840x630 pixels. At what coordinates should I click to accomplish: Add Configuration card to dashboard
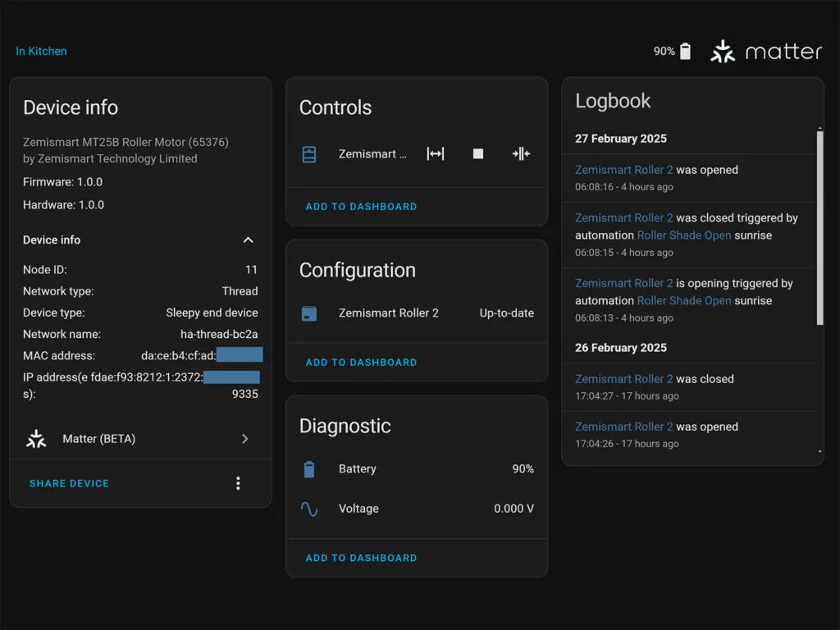tap(361, 363)
